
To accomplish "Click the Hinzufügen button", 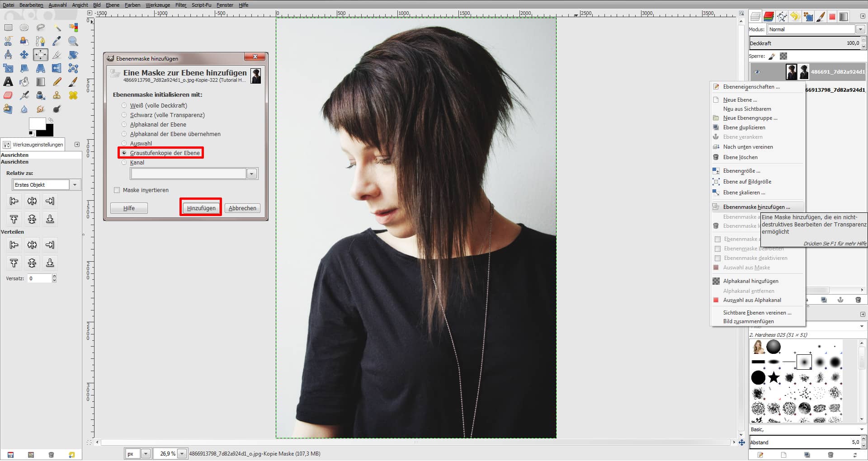I will coord(200,208).
